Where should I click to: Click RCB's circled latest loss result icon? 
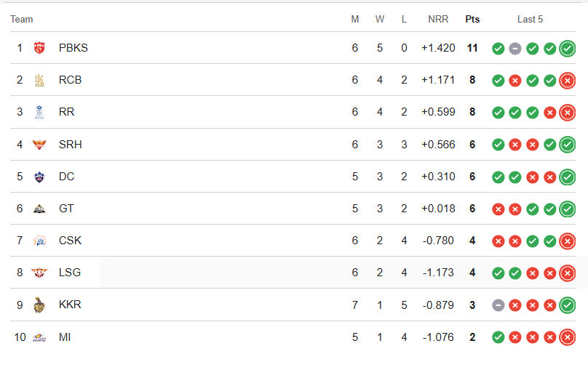tap(568, 81)
